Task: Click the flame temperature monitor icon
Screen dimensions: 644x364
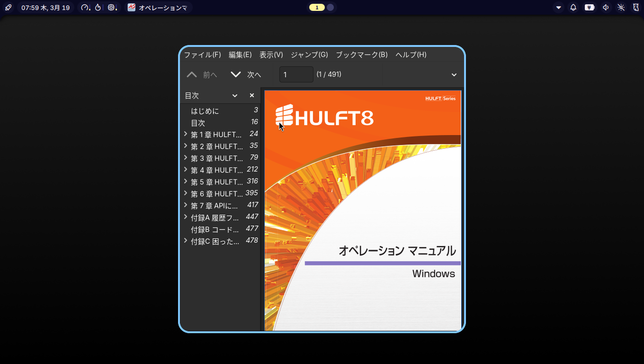Action: pos(98,8)
